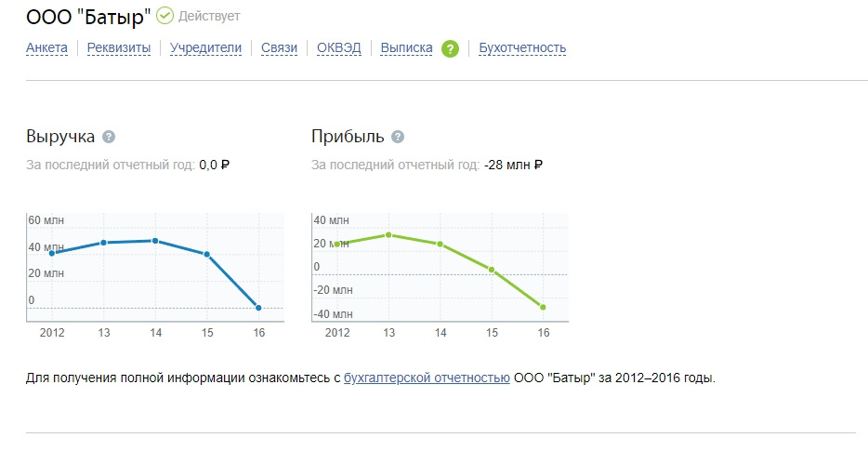Select the Выписка link

click(406, 48)
